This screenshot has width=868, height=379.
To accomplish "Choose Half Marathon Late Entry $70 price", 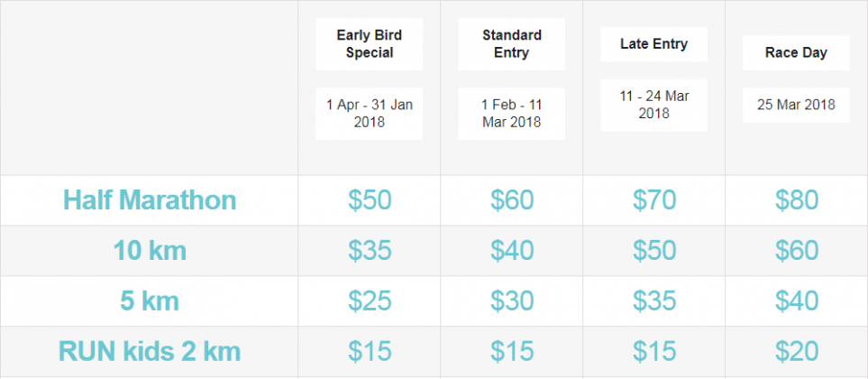I will (654, 199).
